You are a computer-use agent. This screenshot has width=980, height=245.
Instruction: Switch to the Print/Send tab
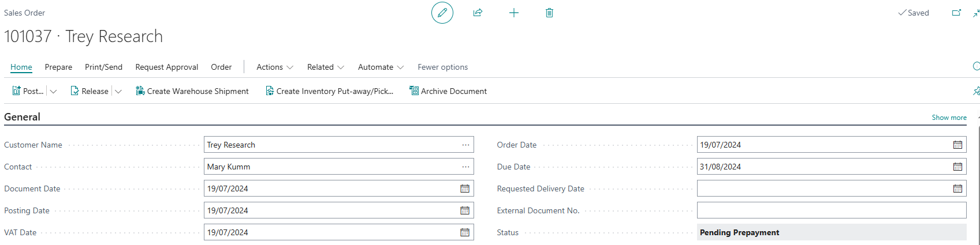(x=103, y=67)
